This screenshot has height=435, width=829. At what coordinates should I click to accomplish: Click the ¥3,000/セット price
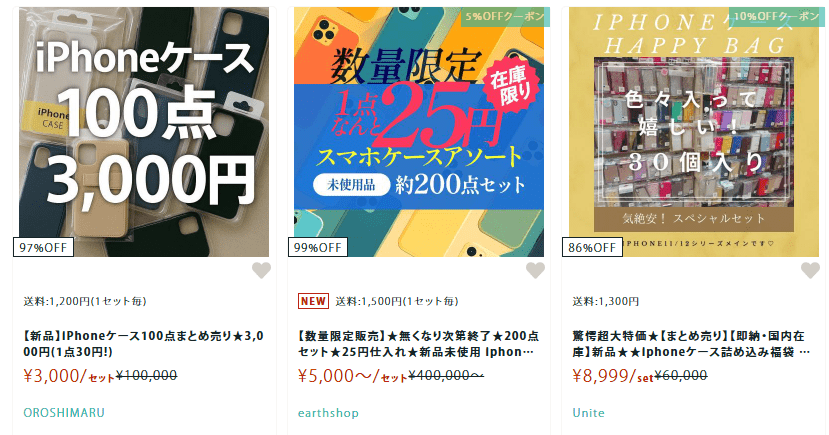[69, 376]
